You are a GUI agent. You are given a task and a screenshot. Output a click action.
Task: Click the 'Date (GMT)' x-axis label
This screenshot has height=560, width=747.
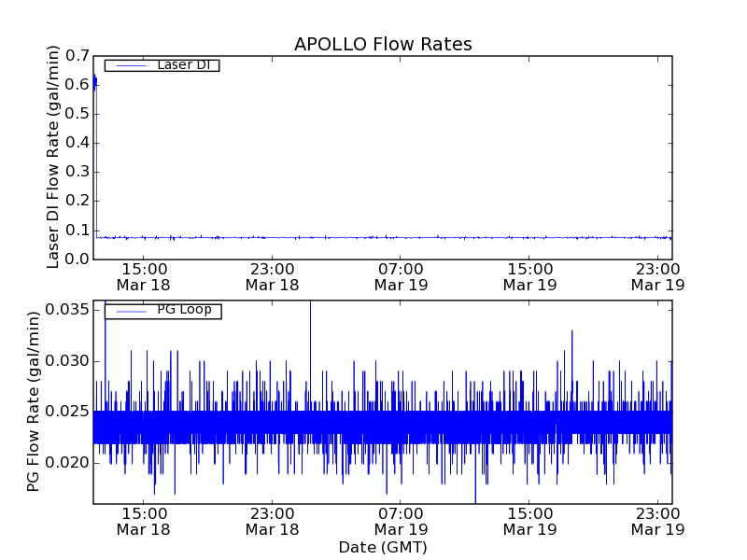point(383,547)
